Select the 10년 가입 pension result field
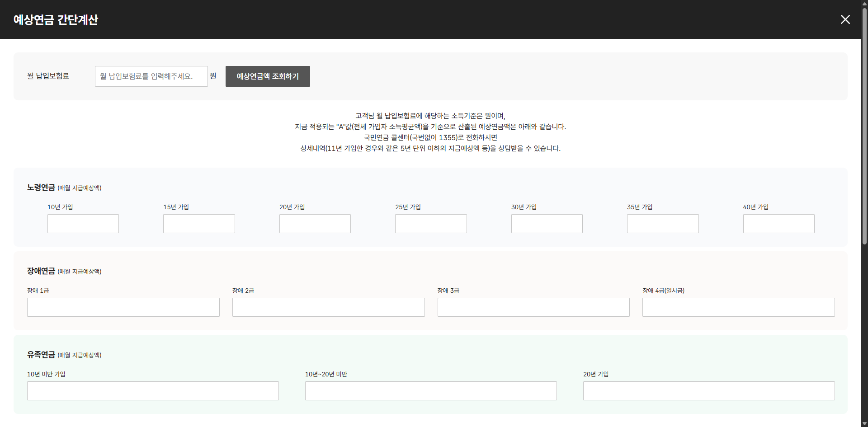868x427 pixels. click(83, 223)
